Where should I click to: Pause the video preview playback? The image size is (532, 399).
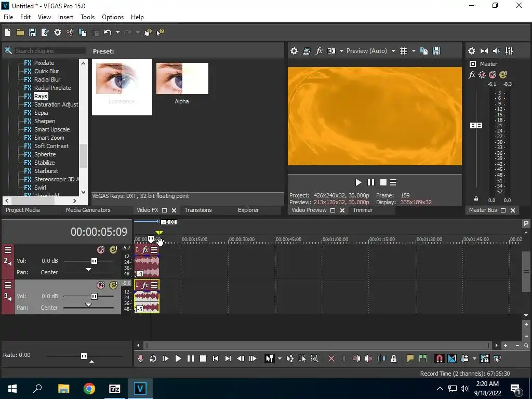[x=371, y=182]
